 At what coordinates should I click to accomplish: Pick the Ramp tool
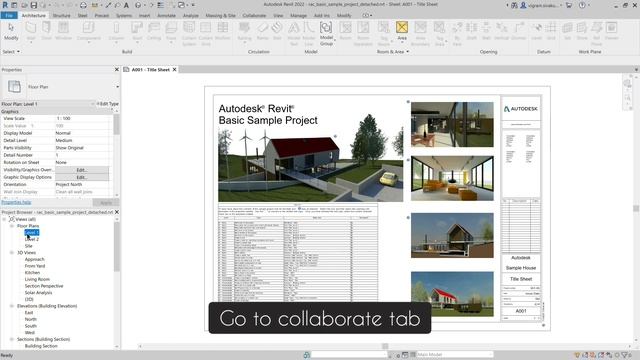[x=262, y=31]
